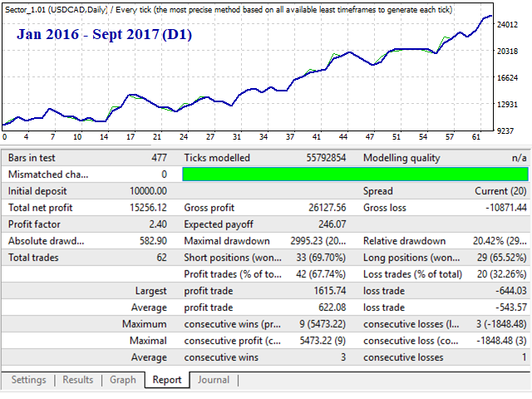Open the Journal tab
This screenshot has height=399, width=532.
point(214,380)
